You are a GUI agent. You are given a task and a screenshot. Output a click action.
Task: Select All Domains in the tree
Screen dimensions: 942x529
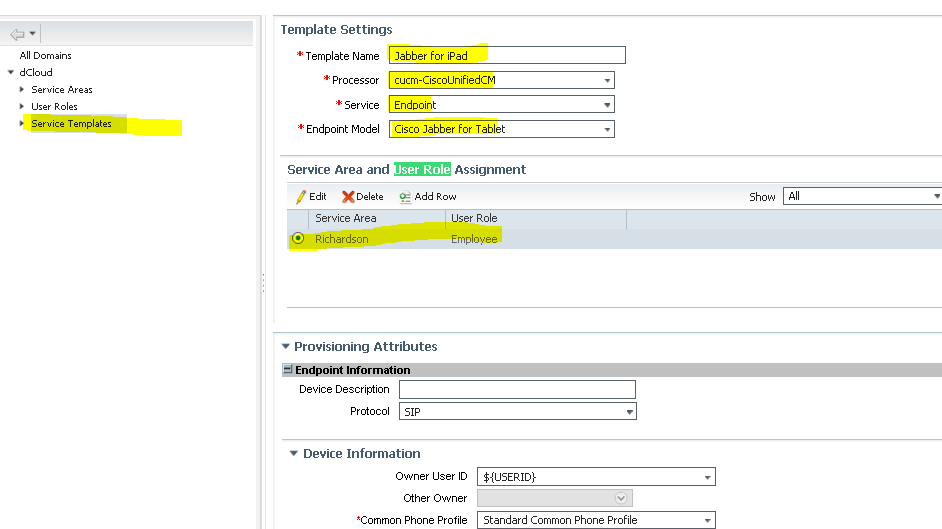45,55
